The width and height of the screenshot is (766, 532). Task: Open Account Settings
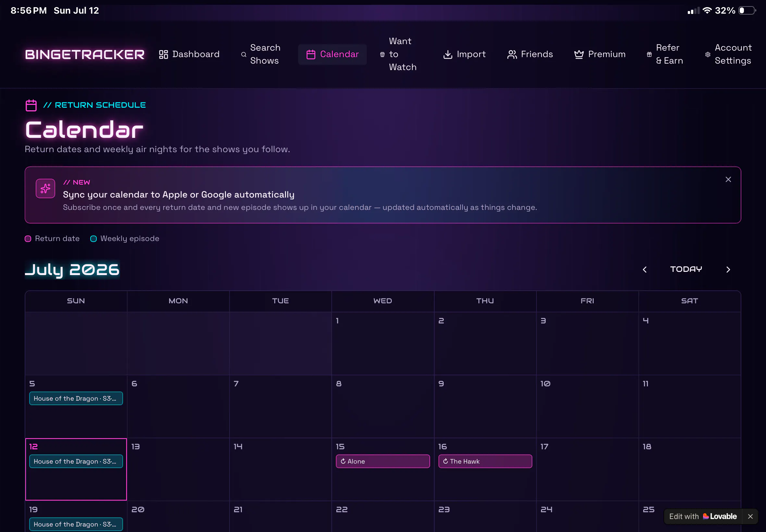pyautogui.click(x=728, y=54)
